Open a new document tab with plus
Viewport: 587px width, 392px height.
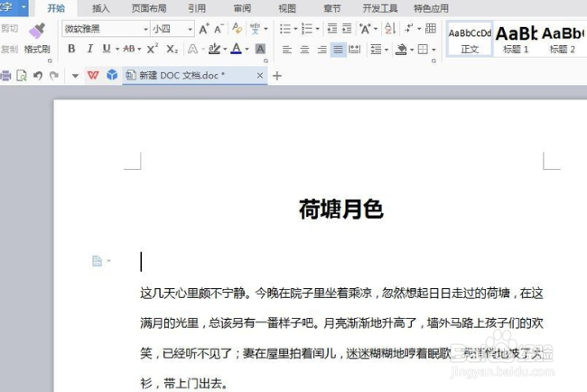point(277,76)
